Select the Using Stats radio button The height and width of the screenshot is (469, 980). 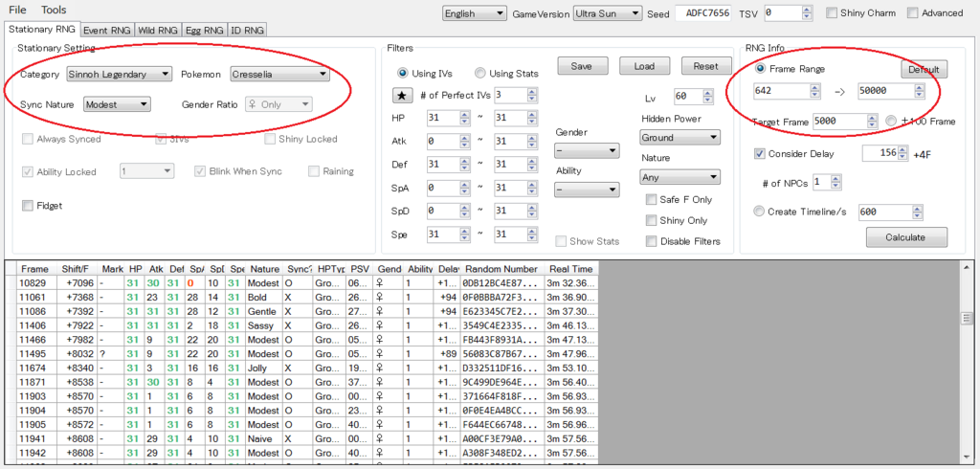[480, 73]
